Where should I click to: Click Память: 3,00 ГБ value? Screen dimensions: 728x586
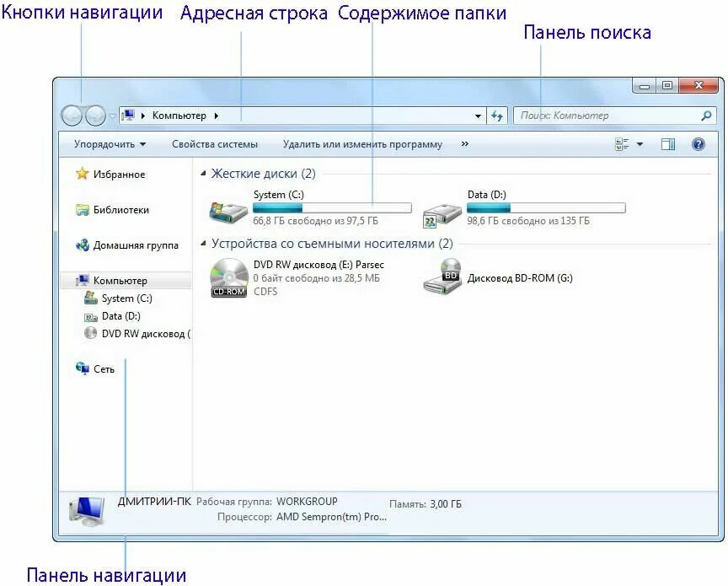(x=446, y=503)
